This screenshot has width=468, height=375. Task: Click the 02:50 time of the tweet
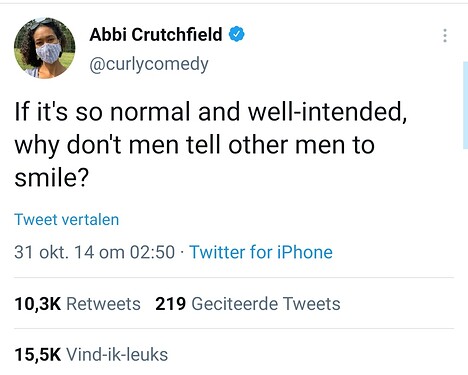pos(152,252)
